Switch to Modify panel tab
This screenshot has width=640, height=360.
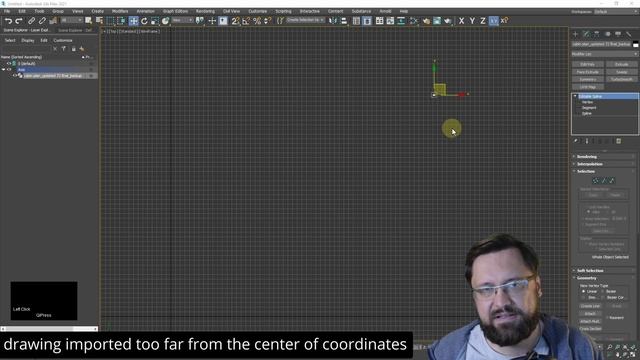coord(587,34)
